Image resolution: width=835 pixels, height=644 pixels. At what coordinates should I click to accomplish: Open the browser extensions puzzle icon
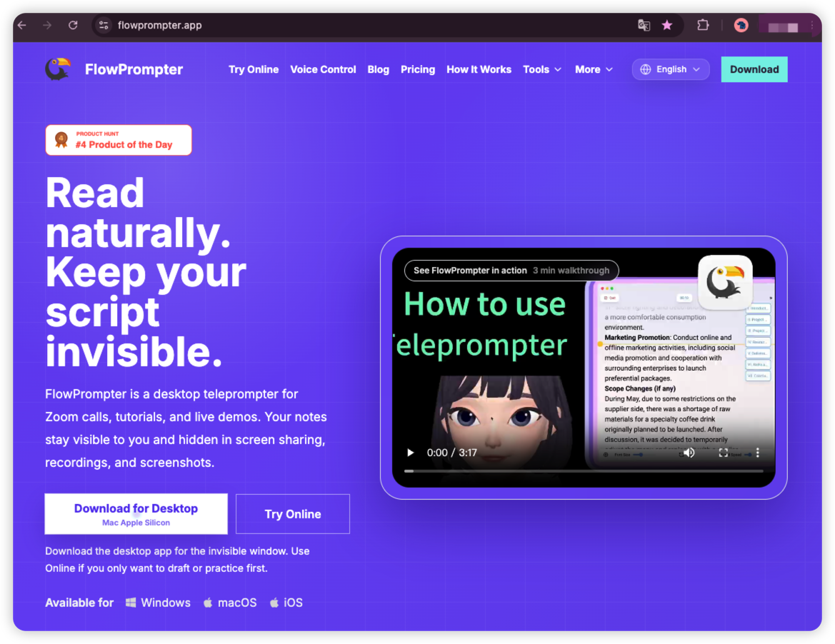[x=703, y=25]
